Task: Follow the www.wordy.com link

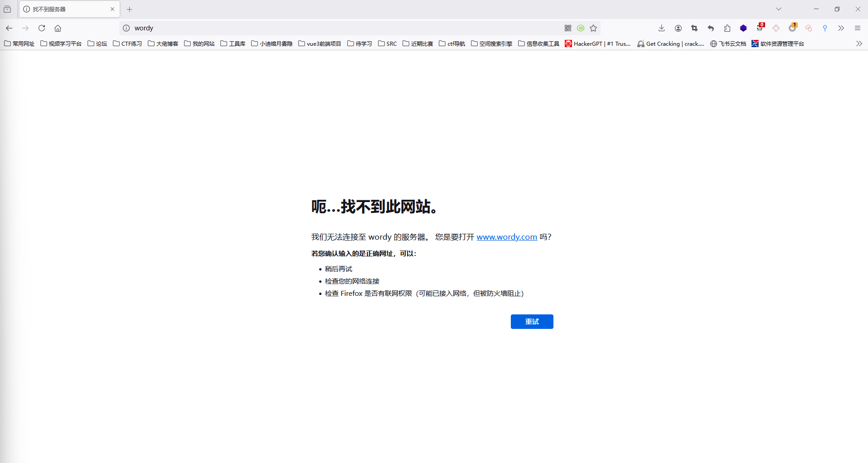Action: point(507,237)
